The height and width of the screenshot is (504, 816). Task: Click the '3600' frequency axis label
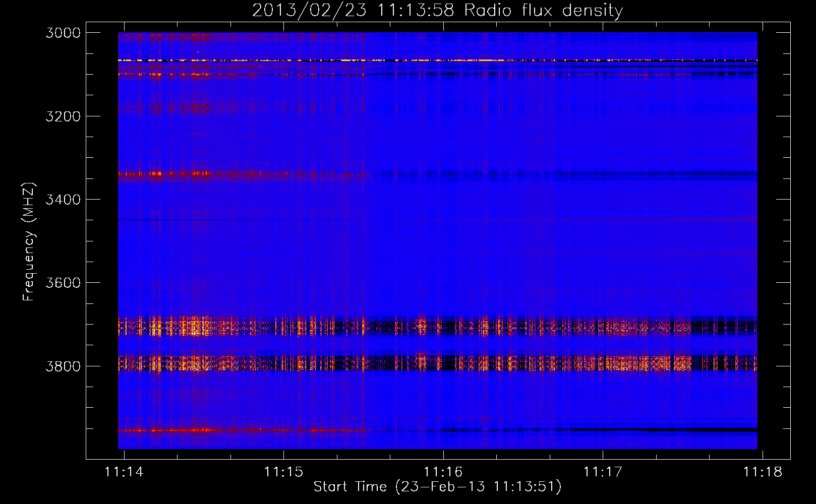click(63, 283)
